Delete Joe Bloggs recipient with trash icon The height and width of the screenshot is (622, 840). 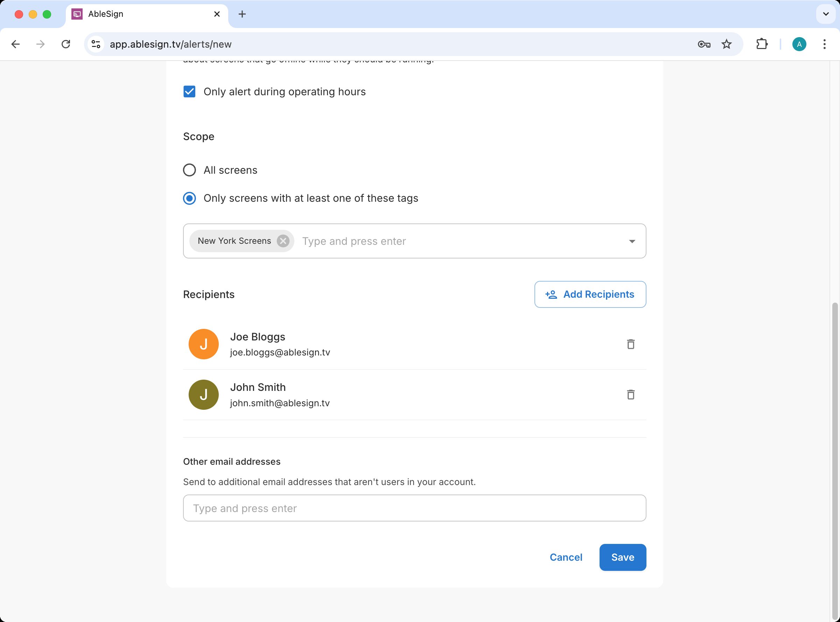tap(630, 344)
